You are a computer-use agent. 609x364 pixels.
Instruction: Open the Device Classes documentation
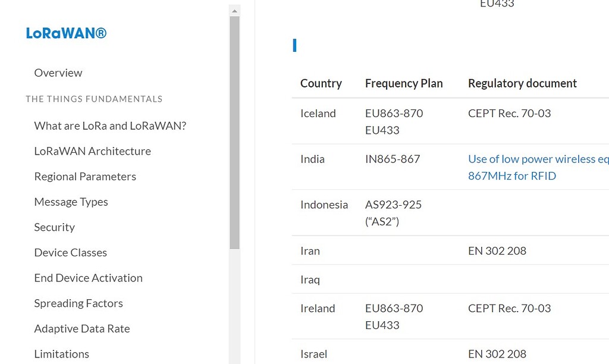coord(70,252)
